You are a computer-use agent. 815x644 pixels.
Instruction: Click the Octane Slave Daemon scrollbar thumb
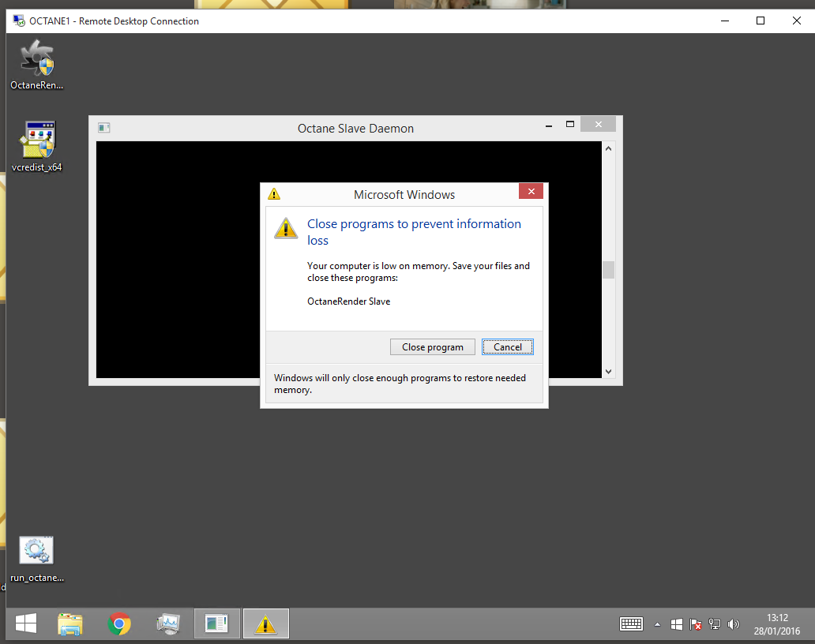[608, 270]
